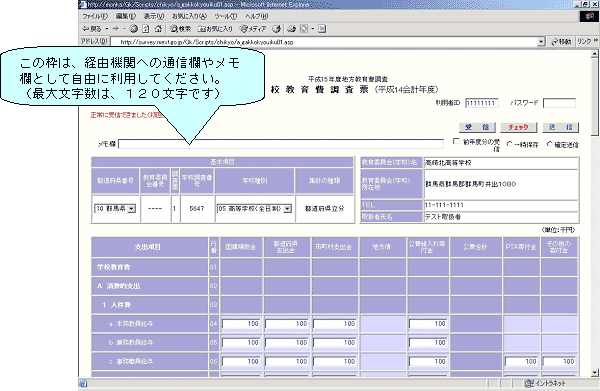Click the print icon in toolbar
This screenshot has width=600, height=391.
304,29
